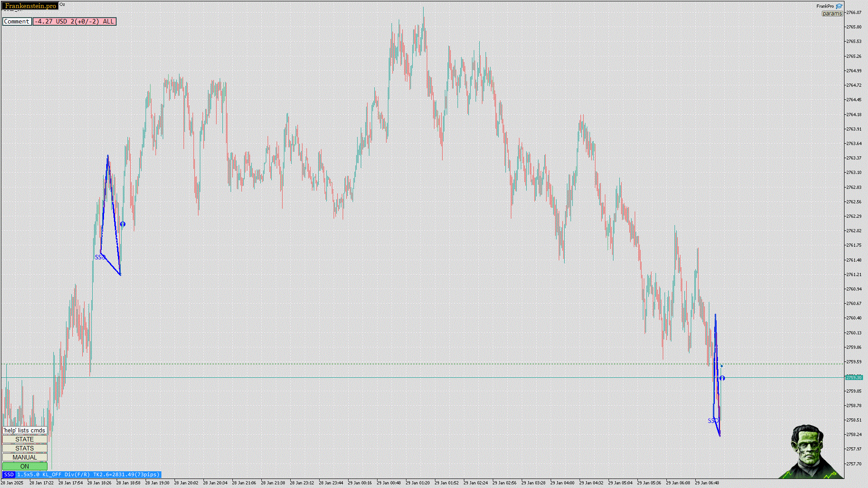The image size is (868, 488).
Task: Click the blue SSD strategy tag in status bar
Action: click(9, 474)
